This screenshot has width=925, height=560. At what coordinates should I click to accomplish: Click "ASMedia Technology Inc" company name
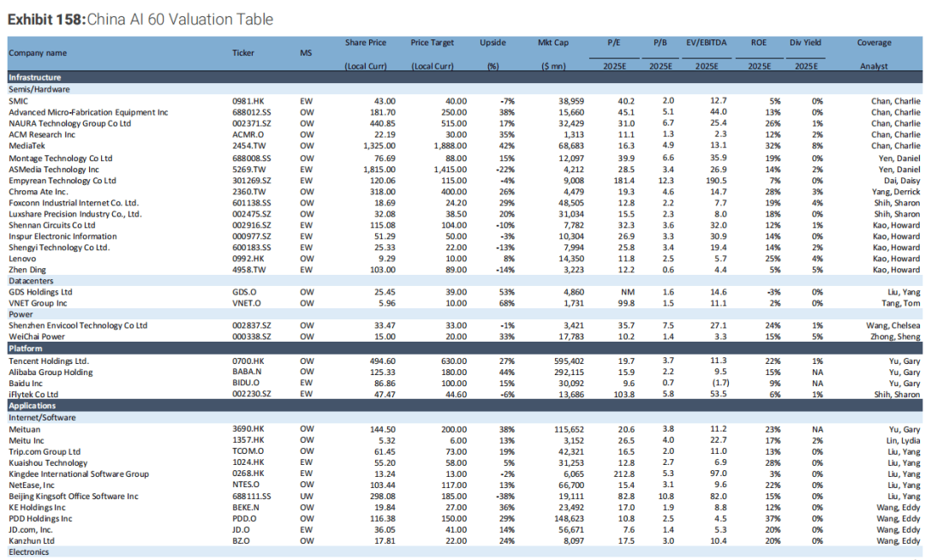54,170
